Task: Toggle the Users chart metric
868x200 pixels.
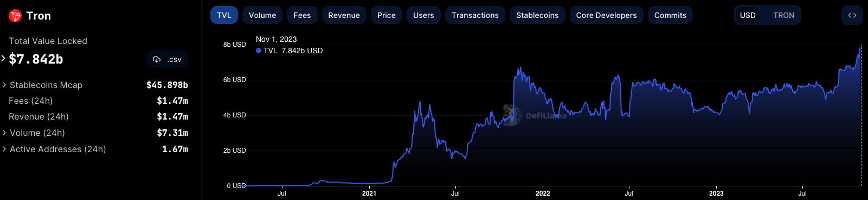Action: (x=423, y=15)
